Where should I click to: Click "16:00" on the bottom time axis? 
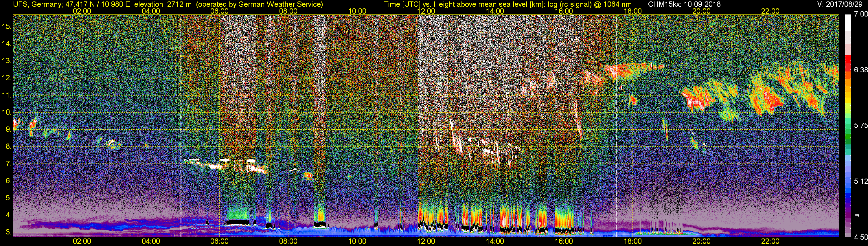(x=564, y=241)
